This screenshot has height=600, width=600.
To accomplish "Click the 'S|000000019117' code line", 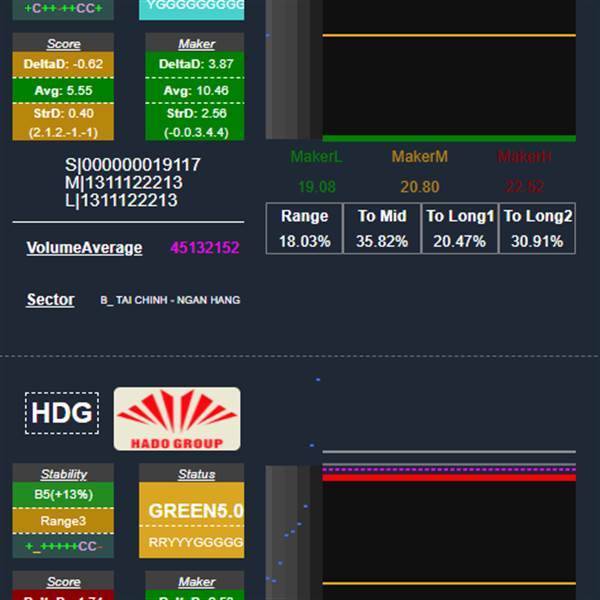I will pyautogui.click(x=132, y=165).
